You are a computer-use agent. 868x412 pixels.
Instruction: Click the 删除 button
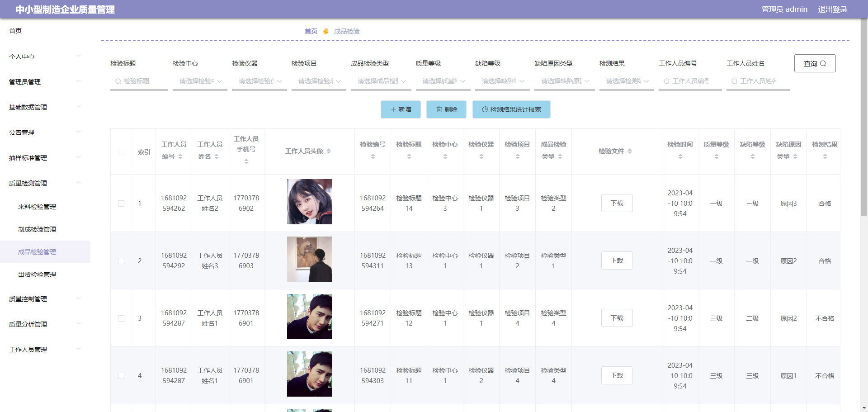pos(446,109)
